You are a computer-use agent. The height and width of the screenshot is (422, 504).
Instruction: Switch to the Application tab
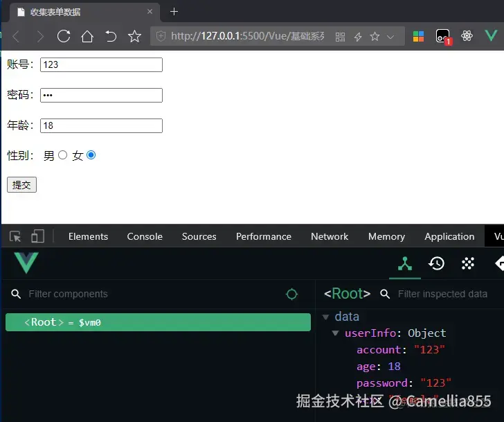(x=449, y=236)
